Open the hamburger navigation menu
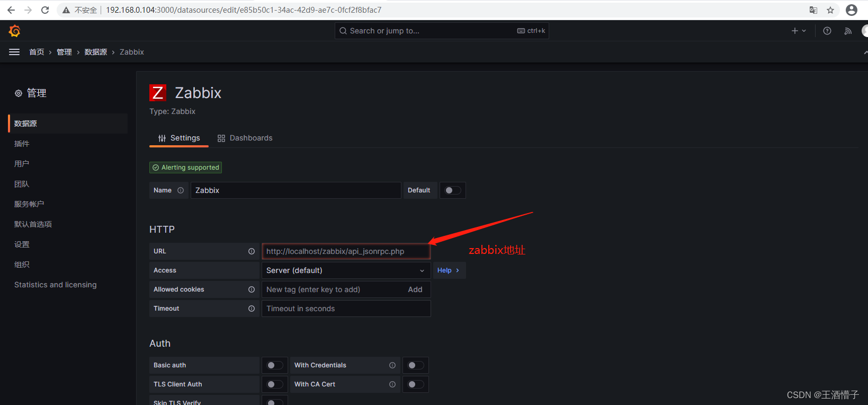This screenshot has height=405, width=868. point(14,52)
